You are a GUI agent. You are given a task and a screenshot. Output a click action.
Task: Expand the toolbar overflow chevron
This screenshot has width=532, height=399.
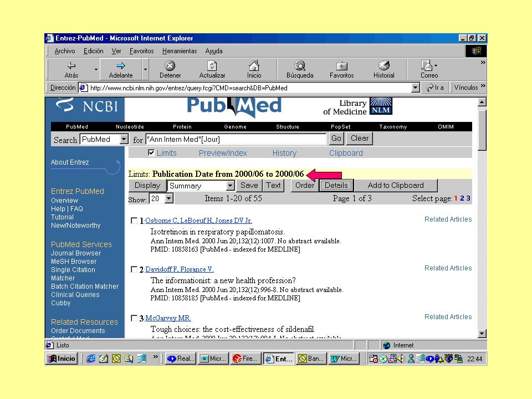483,63
